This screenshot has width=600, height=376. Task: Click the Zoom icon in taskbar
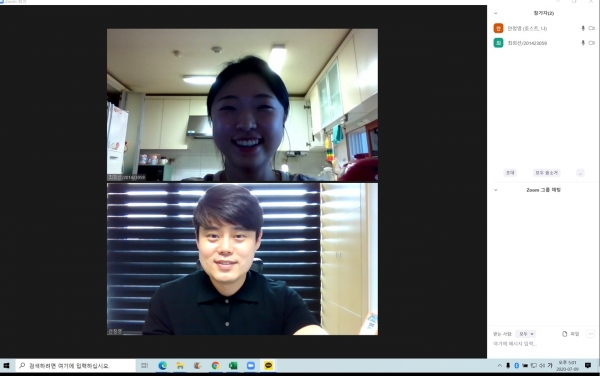tap(251, 366)
